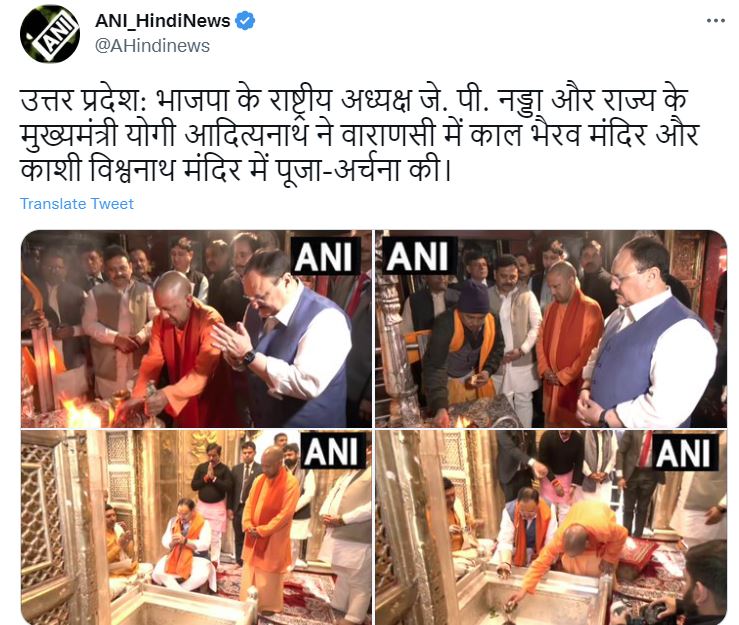Image resolution: width=739 pixels, height=625 pixels.
Task: Open top-right temple photo
Action: [551, 329]
